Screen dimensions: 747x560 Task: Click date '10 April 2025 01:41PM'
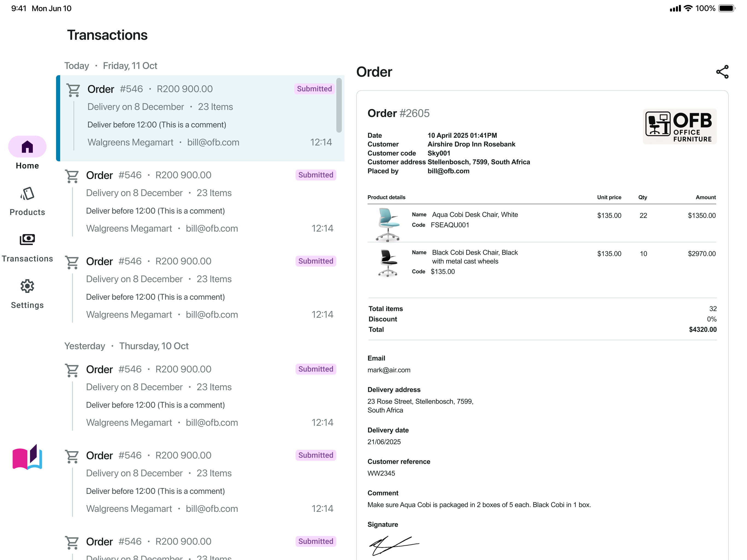pyautogui.click(x=462, y=135)
